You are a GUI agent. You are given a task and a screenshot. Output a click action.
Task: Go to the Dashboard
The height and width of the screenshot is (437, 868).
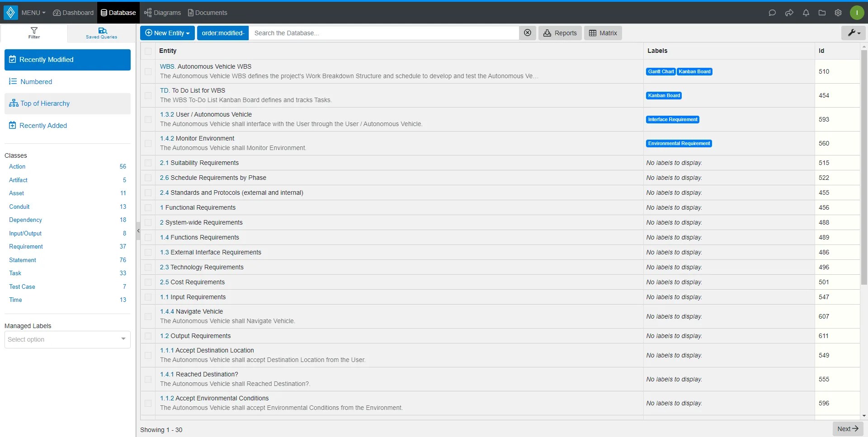point(73,13)
